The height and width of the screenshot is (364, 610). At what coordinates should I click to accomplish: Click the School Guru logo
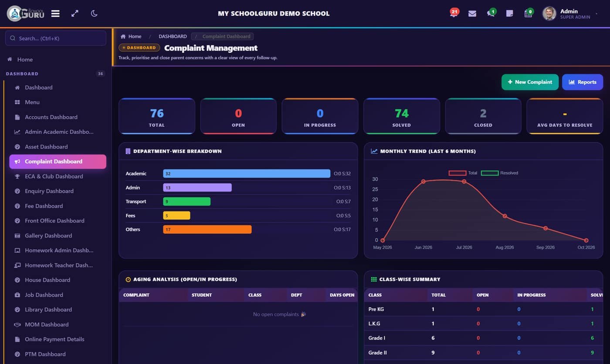click(26, 13)
